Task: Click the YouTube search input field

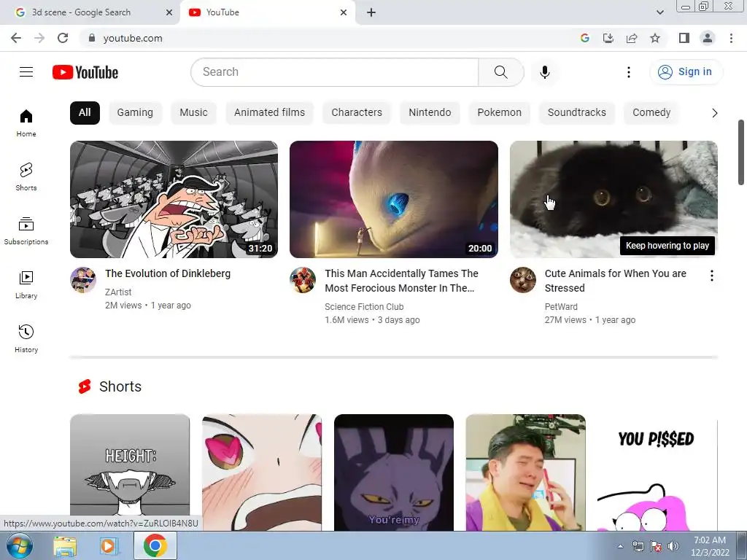Action: 334,72
